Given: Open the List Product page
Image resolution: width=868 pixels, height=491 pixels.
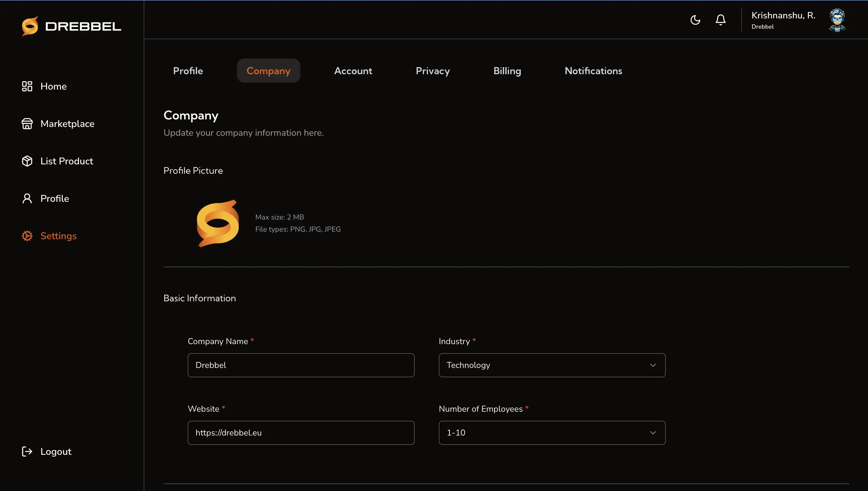Looking at the screenshot, I should (67, 161).
